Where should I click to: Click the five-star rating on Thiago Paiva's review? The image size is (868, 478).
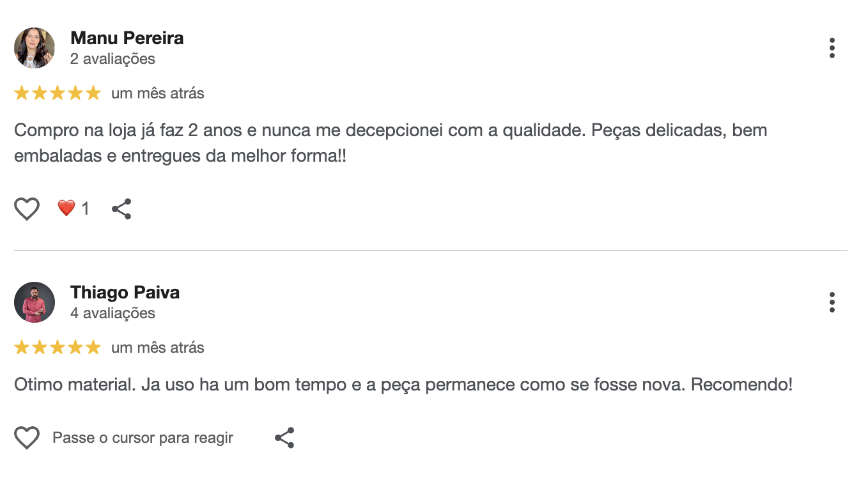pyautogui.click(x=58, y=348)
